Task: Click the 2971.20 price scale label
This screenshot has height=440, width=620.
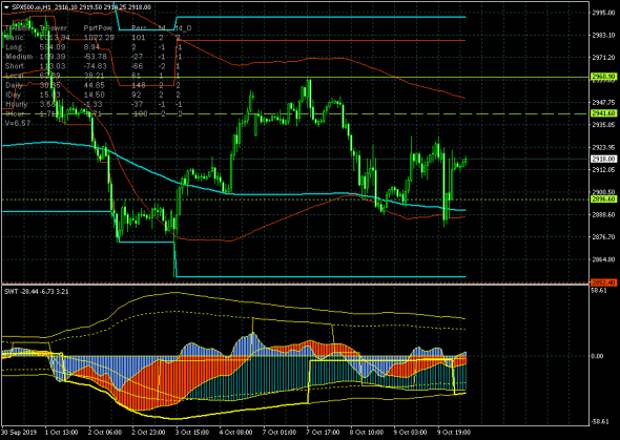Action: (604, 58)
